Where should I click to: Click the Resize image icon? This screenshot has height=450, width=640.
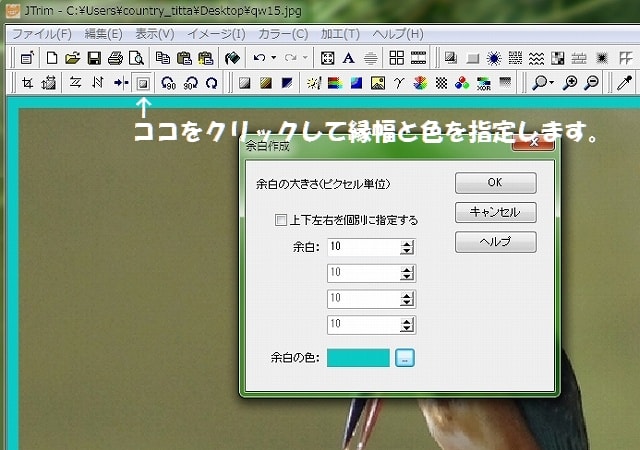49,83
